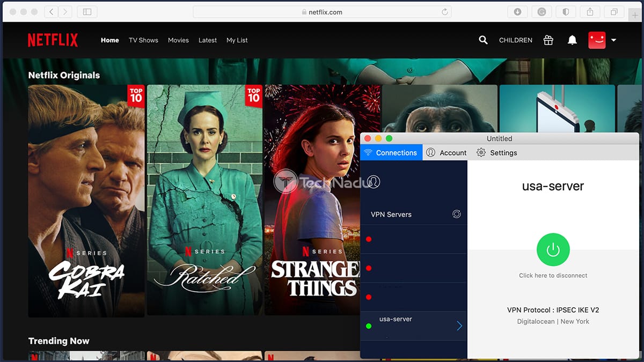Image resolution: width=644 pixels, height=362 pixels.
Task: Reload the netflix.com page
Action: [x=444, y=12]
